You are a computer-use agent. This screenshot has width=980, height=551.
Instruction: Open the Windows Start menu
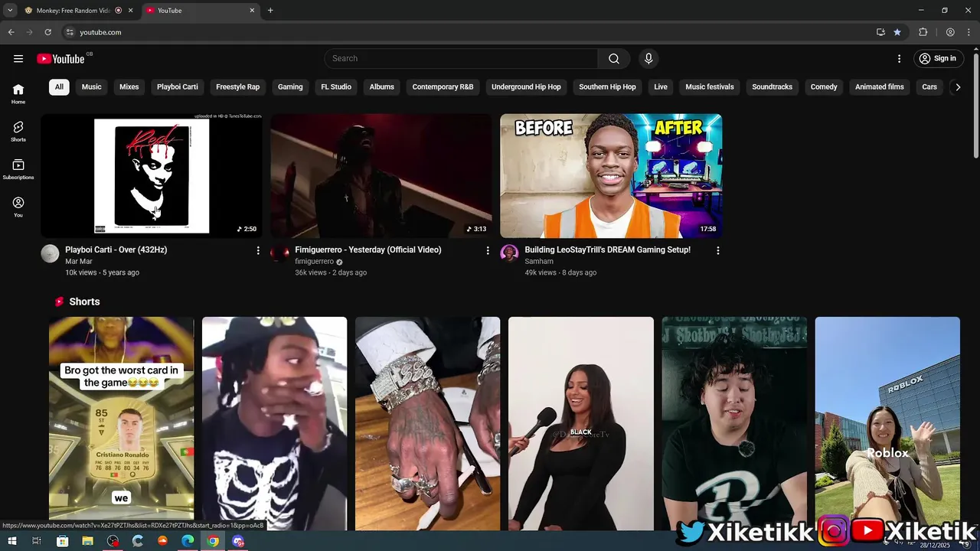pyautogui.click(x=12, y=541)
